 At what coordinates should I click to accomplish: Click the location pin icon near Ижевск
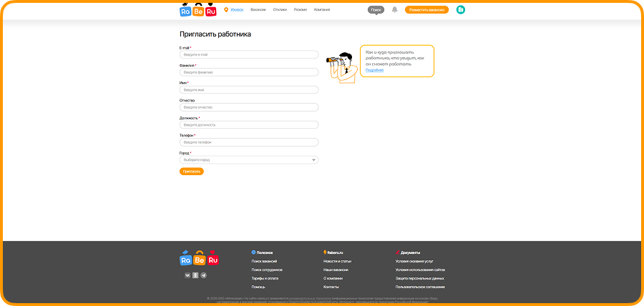(226, 10)
